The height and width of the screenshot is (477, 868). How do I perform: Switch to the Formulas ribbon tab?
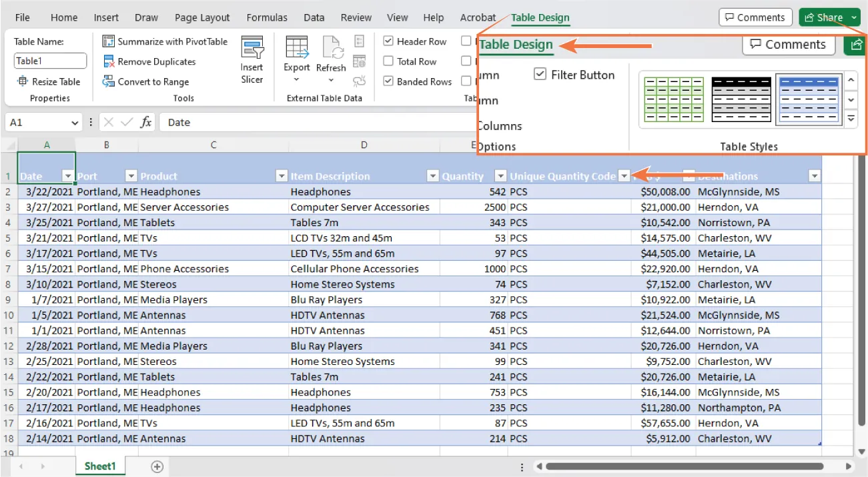tap(266, 17)
